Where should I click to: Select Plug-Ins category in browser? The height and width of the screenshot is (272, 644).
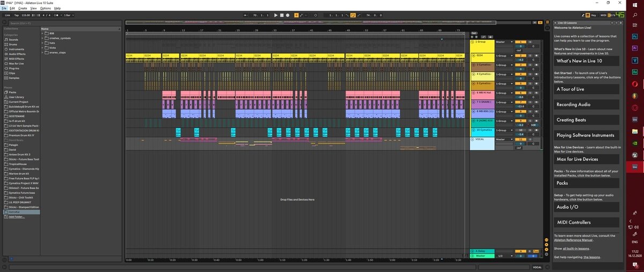(x=14, y=69)
